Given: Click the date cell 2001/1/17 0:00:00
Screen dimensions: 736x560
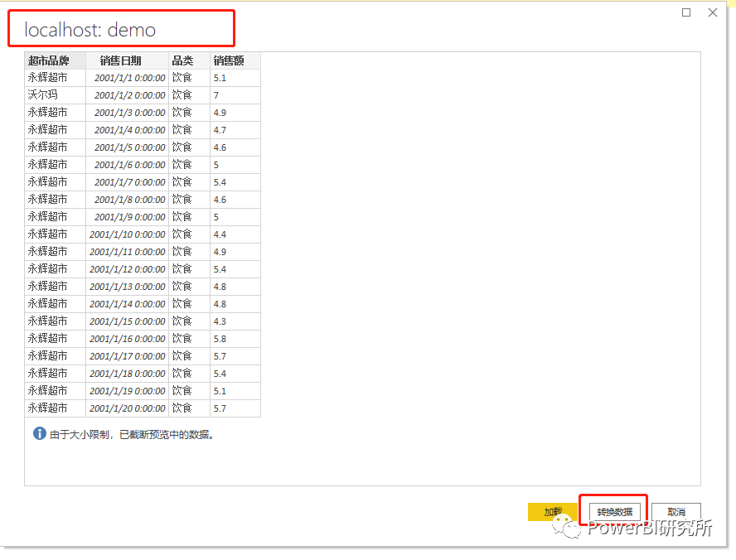Looking at the screenshot, I should point(127,355).
